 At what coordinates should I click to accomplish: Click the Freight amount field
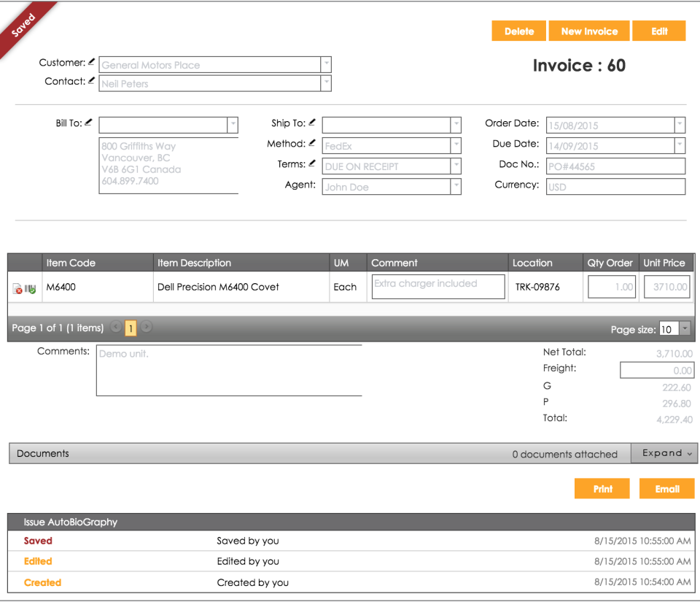pyautogui.click(x=657, y=370)
